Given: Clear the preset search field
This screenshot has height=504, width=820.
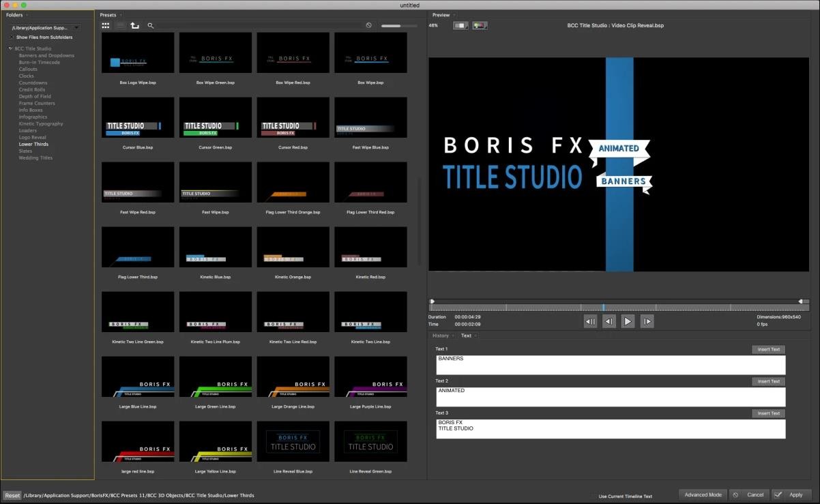Looking at the screenshot, I should pyautogui.click(x=368, y=25).
